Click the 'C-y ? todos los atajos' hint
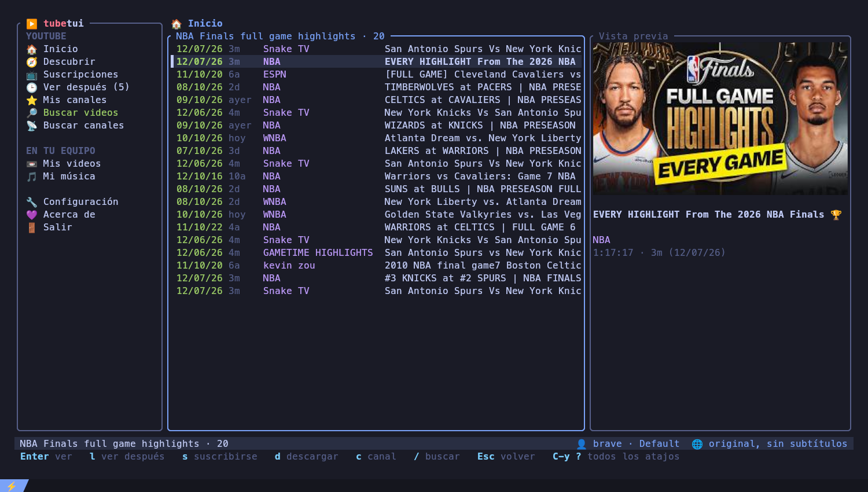Screen dimensions: 868x492 [616, 457]
